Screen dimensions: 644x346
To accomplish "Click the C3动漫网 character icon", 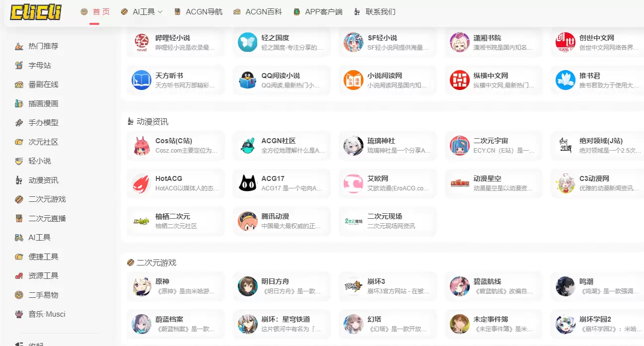I will (566, 183).
